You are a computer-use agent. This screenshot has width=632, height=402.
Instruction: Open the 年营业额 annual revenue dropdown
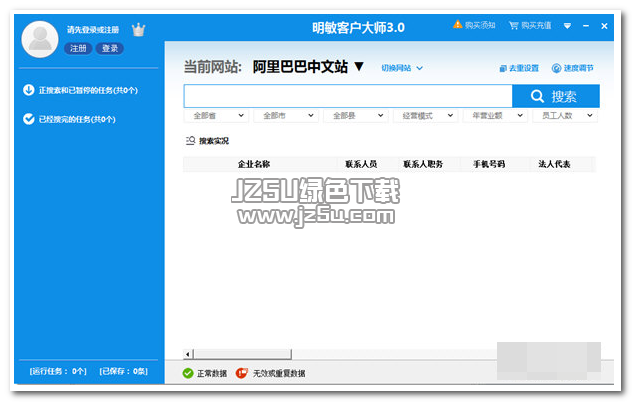point(495,116)
